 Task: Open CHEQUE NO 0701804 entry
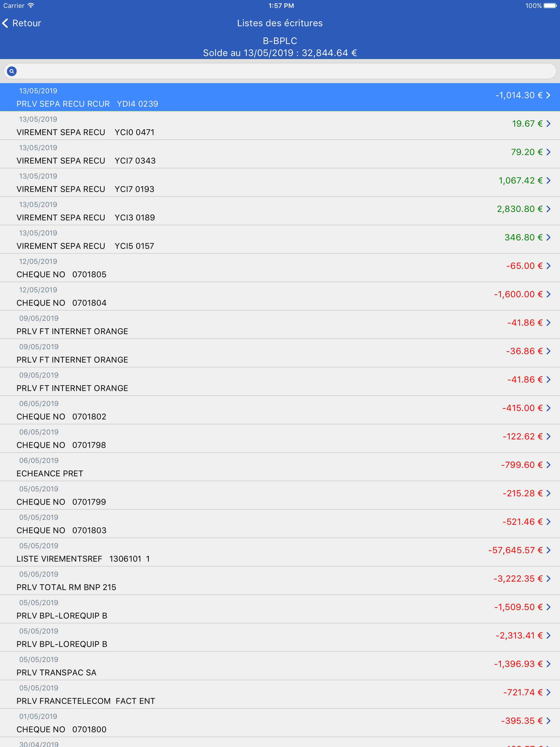coord(280,296)
